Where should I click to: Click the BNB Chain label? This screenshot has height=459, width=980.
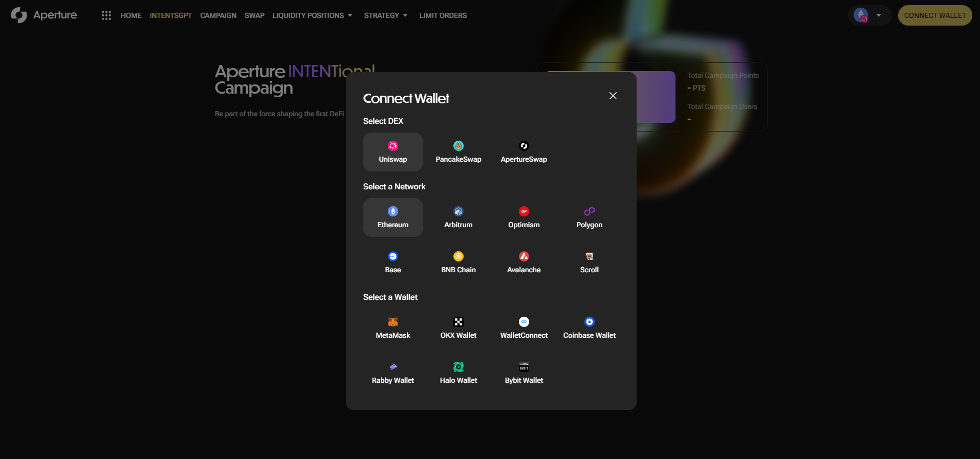pyautogui.click(x=459, y=270)
